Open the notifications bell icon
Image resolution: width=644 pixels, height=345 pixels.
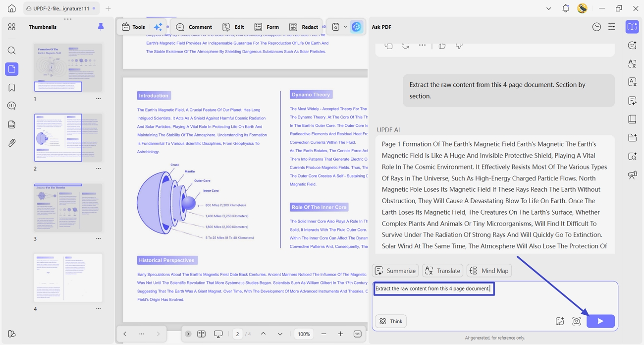tap(565, 8)
